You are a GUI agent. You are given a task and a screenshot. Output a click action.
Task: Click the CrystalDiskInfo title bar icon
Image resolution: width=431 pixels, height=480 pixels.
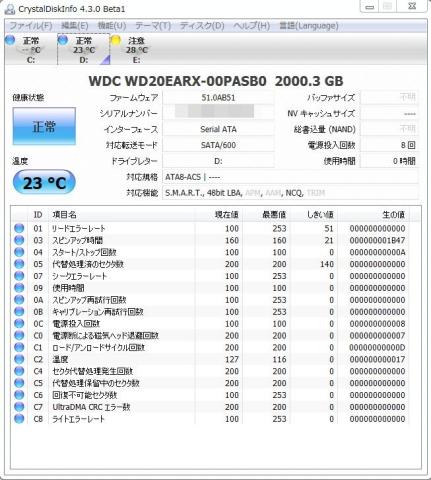pos(10,9)
